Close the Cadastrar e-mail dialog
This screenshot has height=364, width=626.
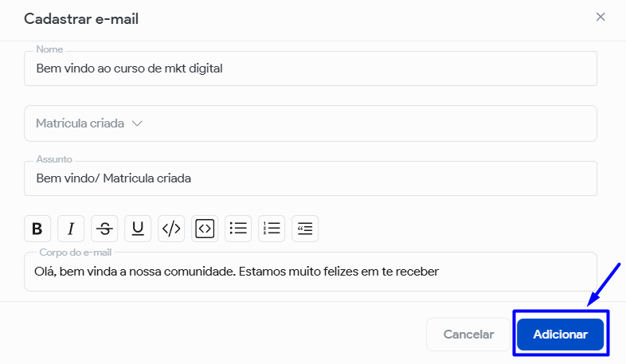coord(601,17)
